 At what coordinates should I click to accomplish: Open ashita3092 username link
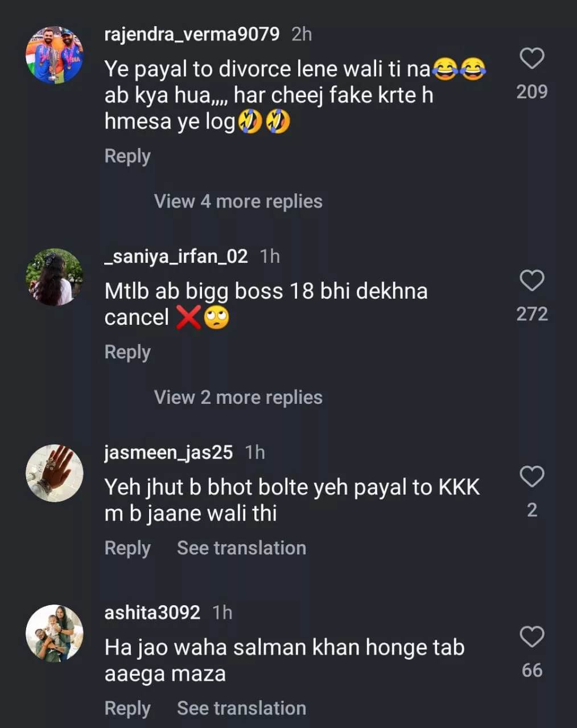152,613
